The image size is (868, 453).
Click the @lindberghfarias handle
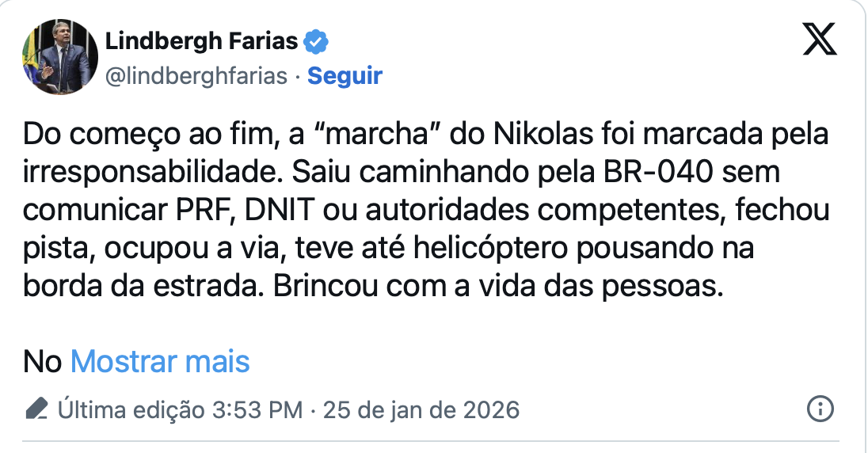(x=196, y=76)
